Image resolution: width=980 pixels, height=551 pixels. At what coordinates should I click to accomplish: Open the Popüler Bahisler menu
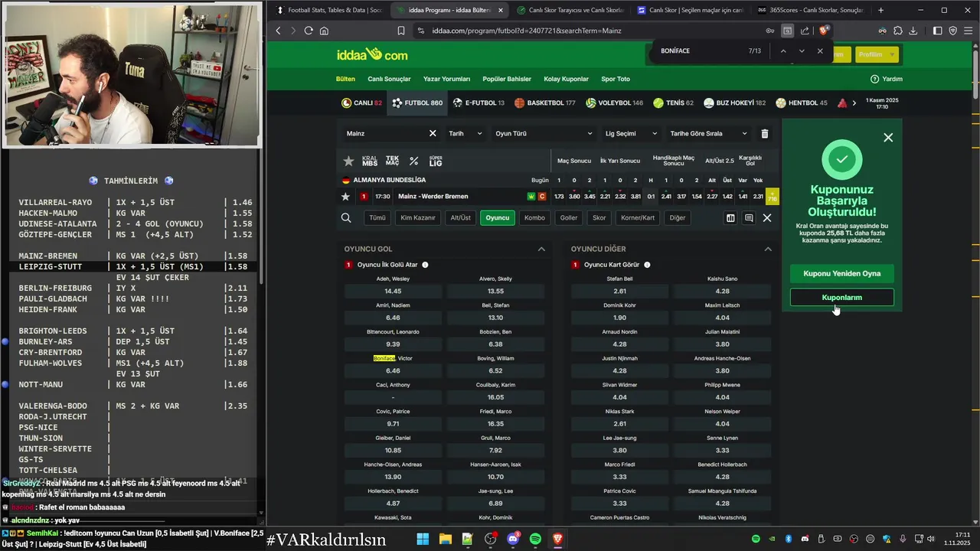pos(507,79)
